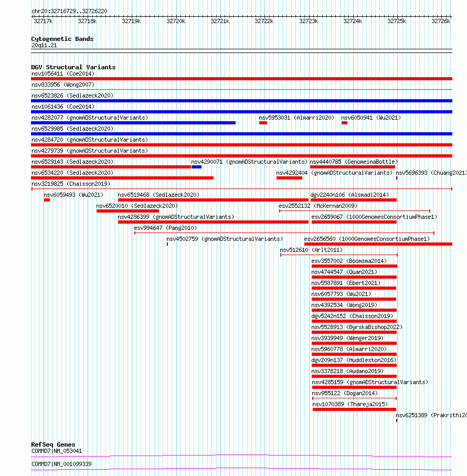
Task: Click the 32725k ruler tick label
Action: click(397, 21)
